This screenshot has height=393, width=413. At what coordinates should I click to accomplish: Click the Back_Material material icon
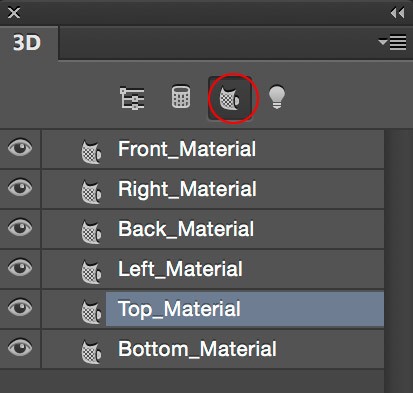91,232
